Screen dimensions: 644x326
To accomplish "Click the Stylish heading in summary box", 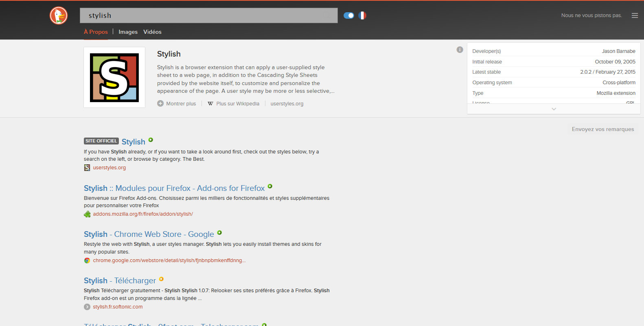I will 169,54.
